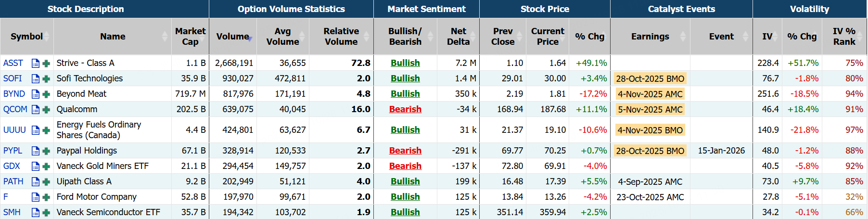Viewport: 868px width, 219px height.
Task: Open the ASST symbol link
Action: (x=13, y=63)
